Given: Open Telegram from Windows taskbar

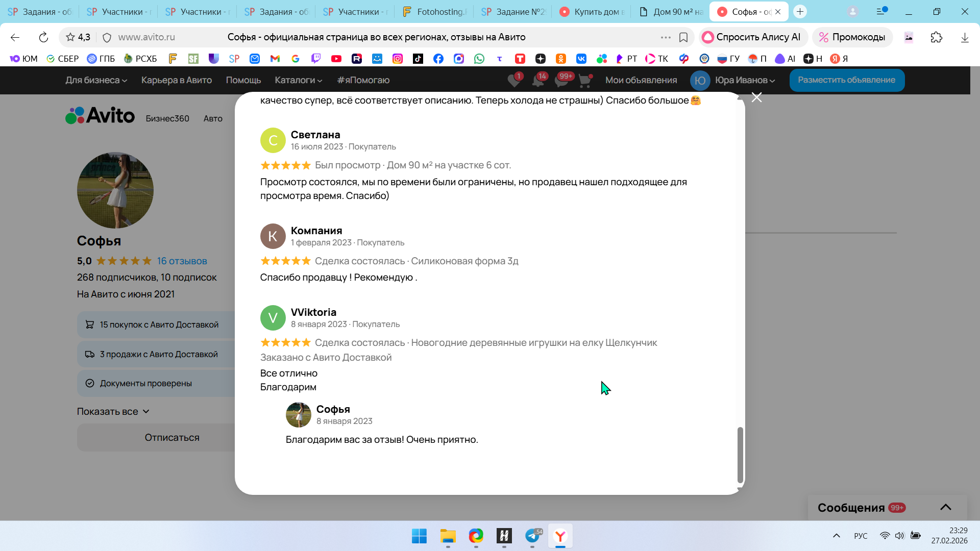Looking at the screenshot, I should (532, 536).
